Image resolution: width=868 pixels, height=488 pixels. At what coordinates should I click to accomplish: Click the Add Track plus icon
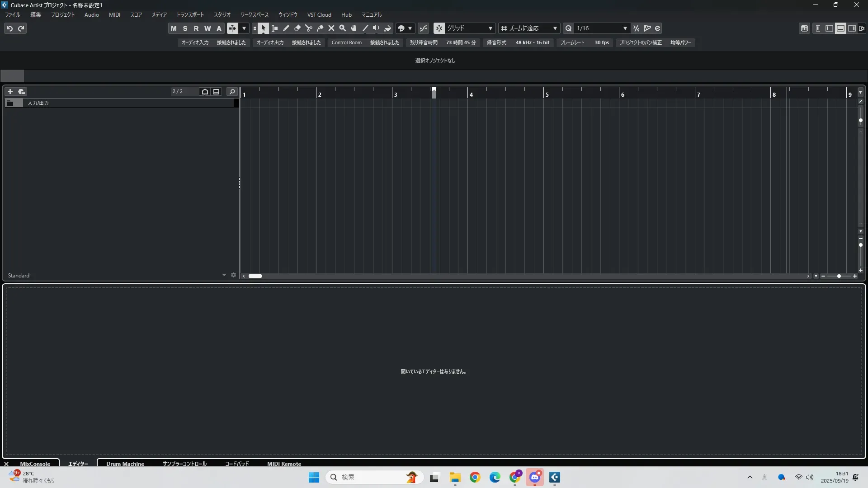(10, 92)
